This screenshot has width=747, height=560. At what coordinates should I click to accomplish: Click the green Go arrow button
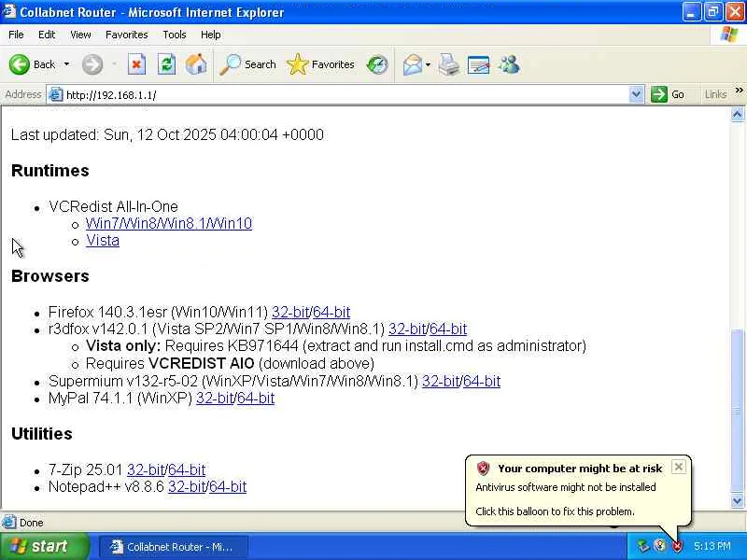[x=659, y=94]
